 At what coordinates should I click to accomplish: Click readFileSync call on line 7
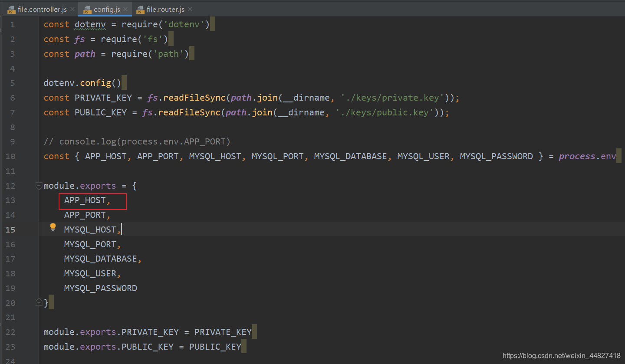pyautogui.click(x=189, y=113)
